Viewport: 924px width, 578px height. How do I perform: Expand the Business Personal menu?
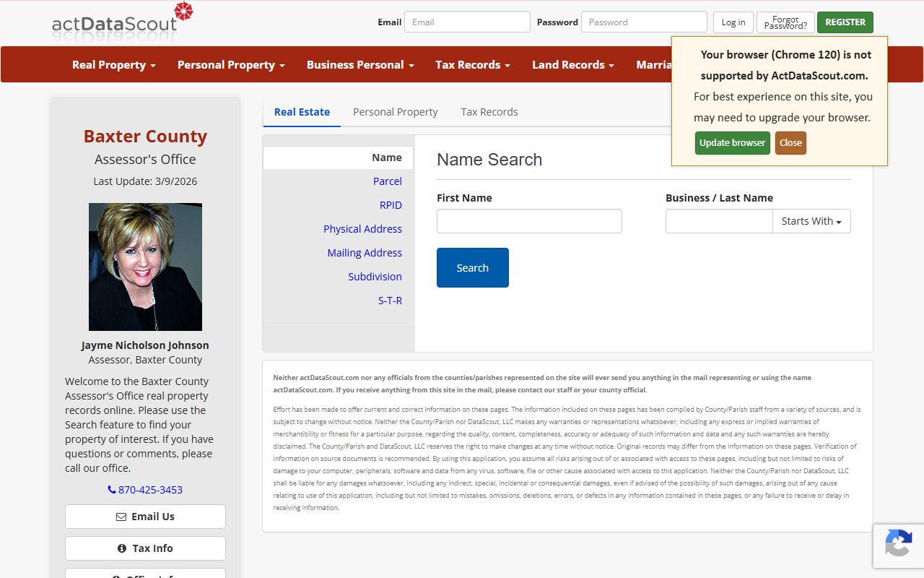click(x=360, y=64)
